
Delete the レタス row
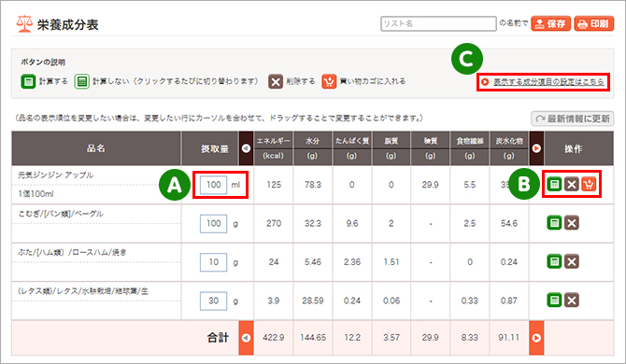point(571,301)
